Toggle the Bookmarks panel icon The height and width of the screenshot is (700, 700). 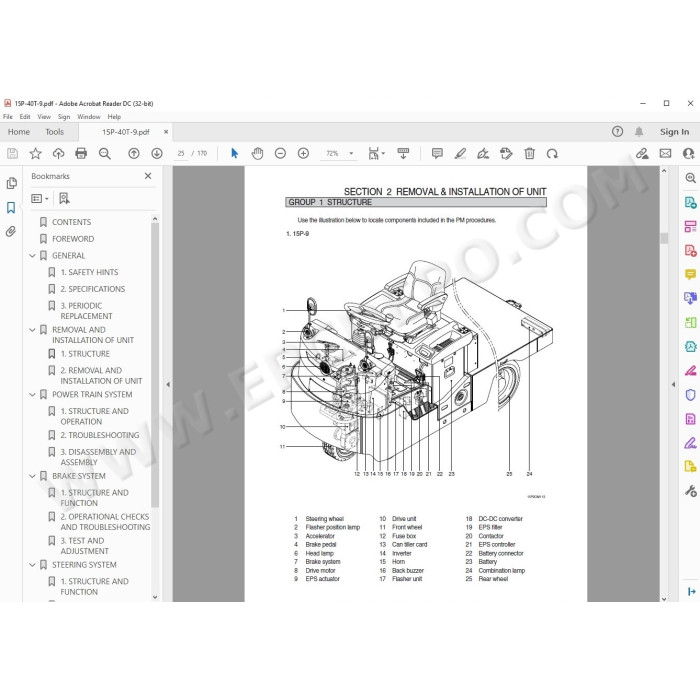point(11,208)
